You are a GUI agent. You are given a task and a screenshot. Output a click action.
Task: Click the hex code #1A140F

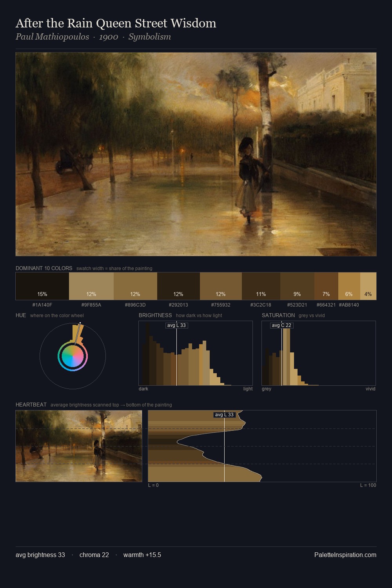[x=42, y=305]
